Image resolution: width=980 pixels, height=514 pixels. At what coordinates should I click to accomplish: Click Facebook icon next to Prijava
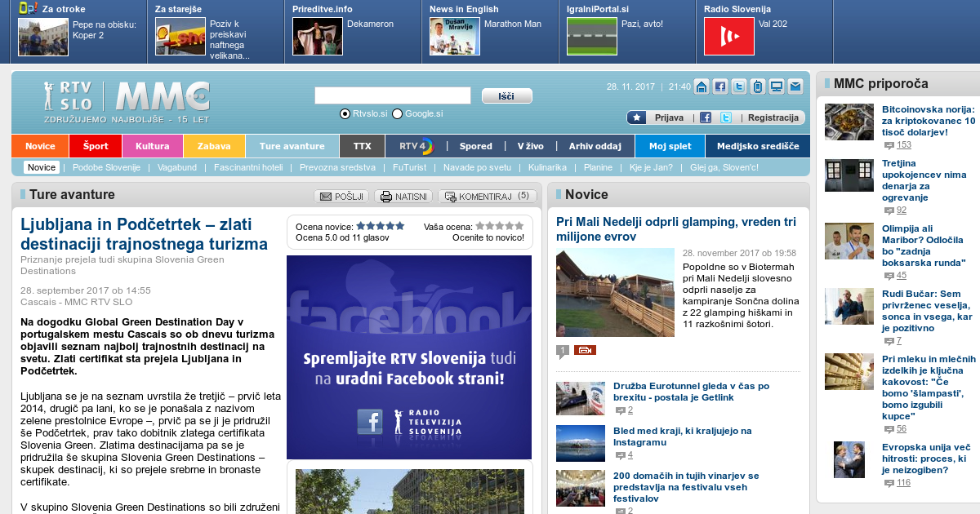pos(706,117)
